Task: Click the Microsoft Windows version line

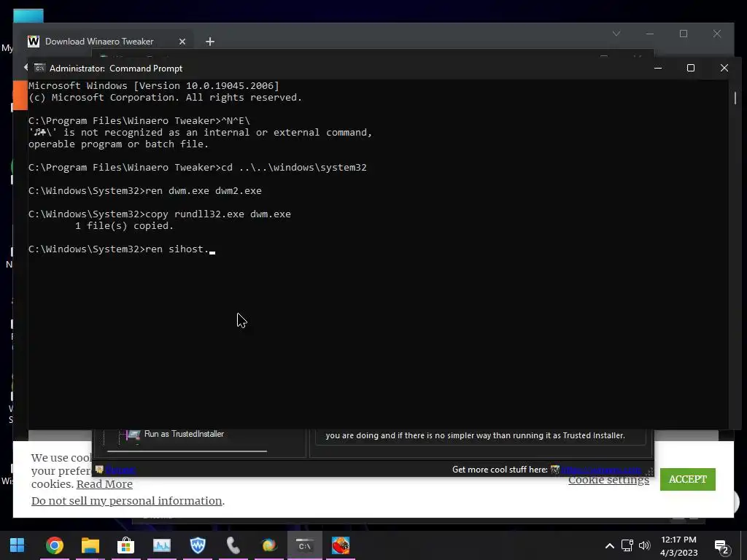Action: pos(153,86)
